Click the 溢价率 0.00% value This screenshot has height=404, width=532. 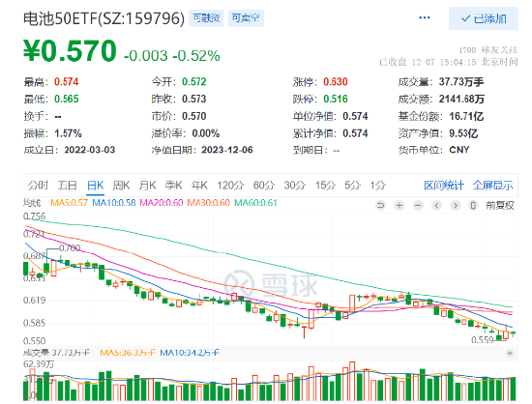tap(206, 133)
